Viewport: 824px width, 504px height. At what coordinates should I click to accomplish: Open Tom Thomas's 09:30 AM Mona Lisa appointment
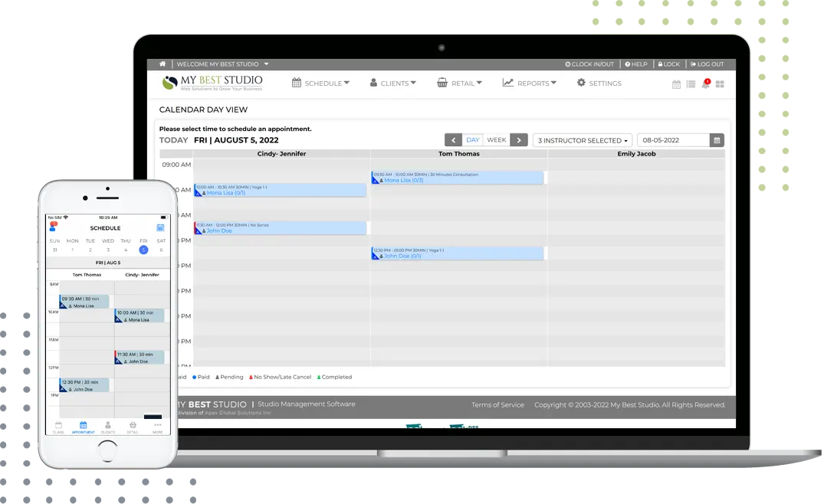point(457,178)
